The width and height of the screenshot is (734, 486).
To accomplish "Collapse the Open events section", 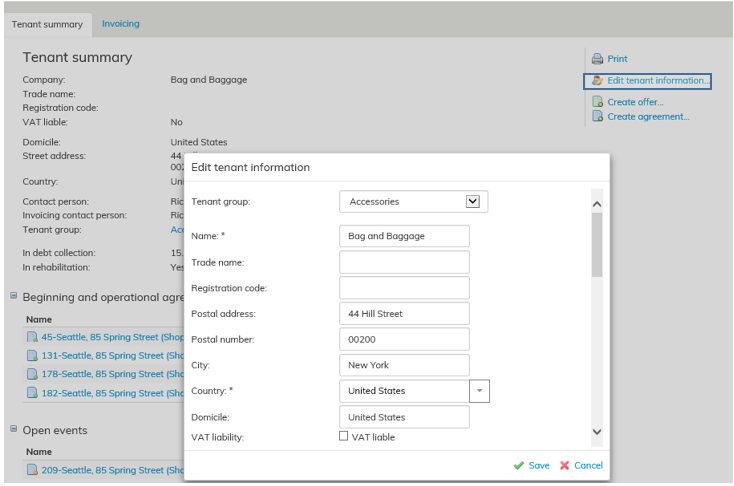I will pyautogui.click(x=13, y=430).
